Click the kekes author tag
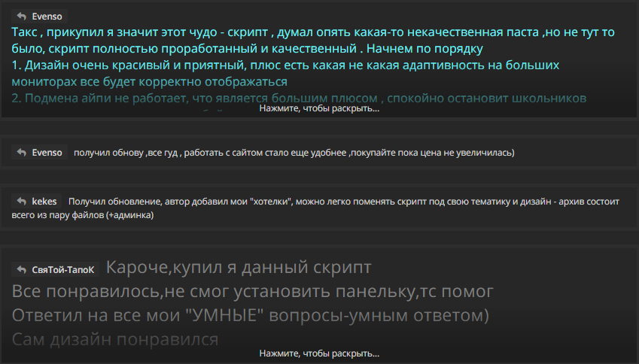The width and height of the screenshot is (639, 364). pyautogui.click(x=37, y=201)
